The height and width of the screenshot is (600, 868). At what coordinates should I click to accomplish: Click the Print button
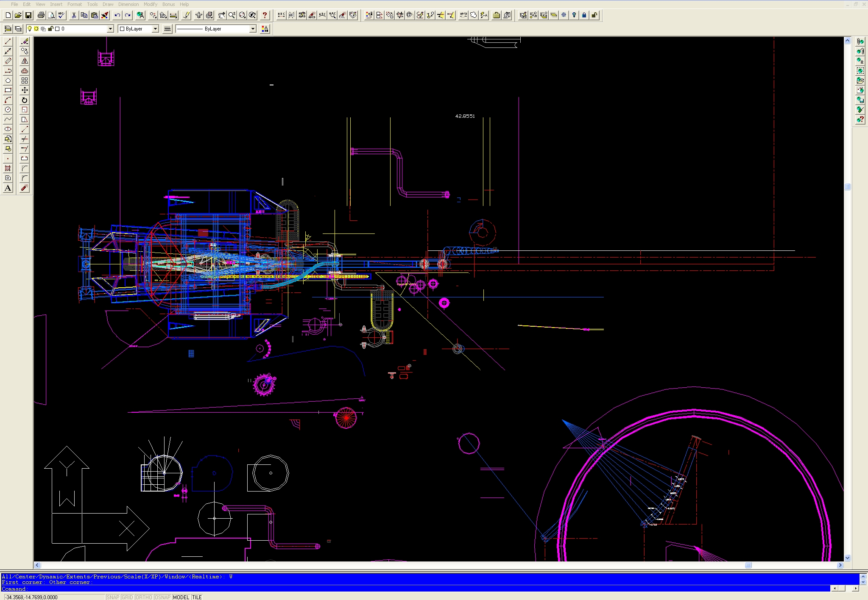tap(41, 15)
